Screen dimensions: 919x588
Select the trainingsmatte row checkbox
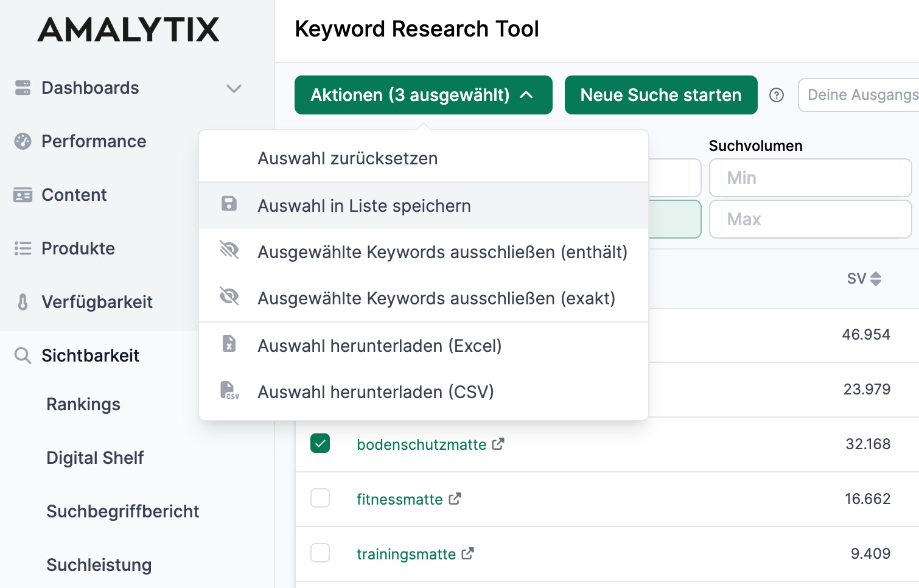click(x=320, y=553)
